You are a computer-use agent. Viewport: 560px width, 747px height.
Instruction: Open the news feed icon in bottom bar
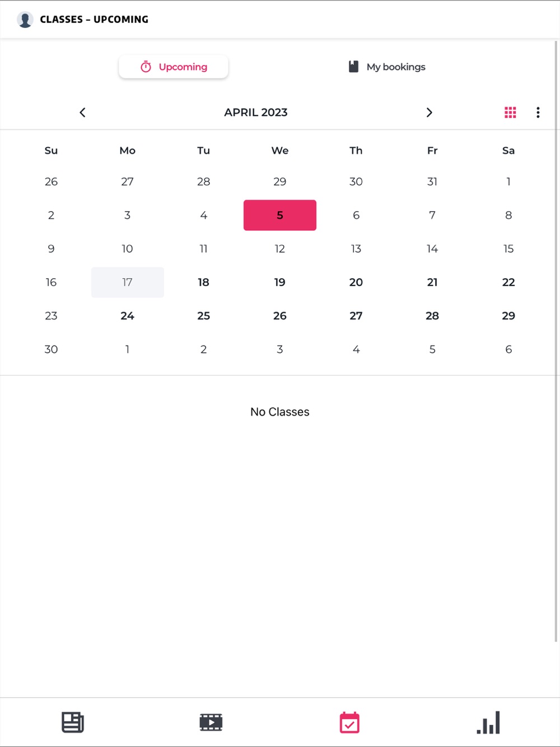coord(72,722)
